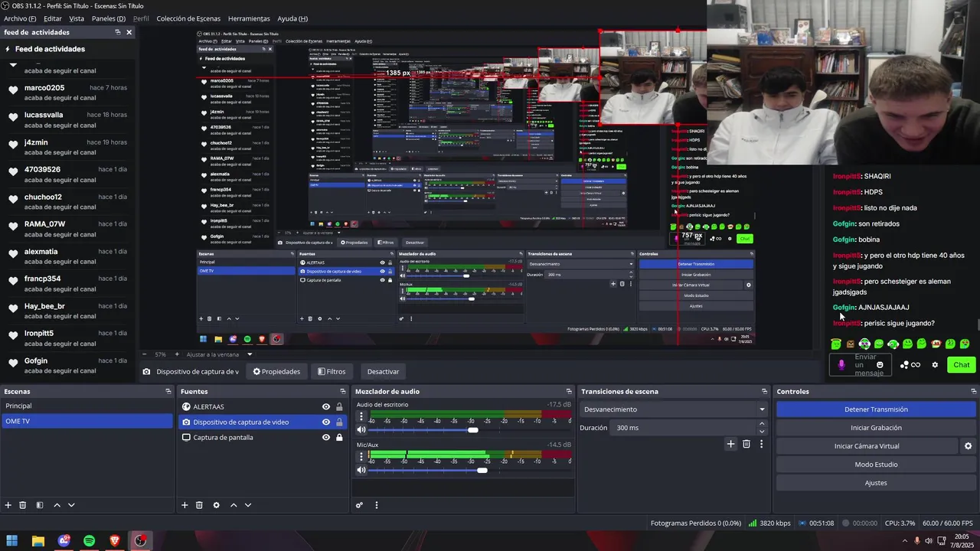
Task: Open scene filters icon in Escenas
Action: [x=40, y=505]
